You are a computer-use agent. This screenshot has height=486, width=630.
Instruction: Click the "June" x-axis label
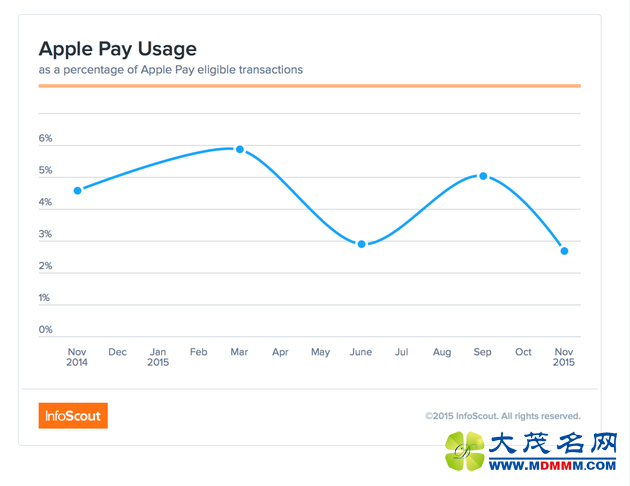coord(361,352)
